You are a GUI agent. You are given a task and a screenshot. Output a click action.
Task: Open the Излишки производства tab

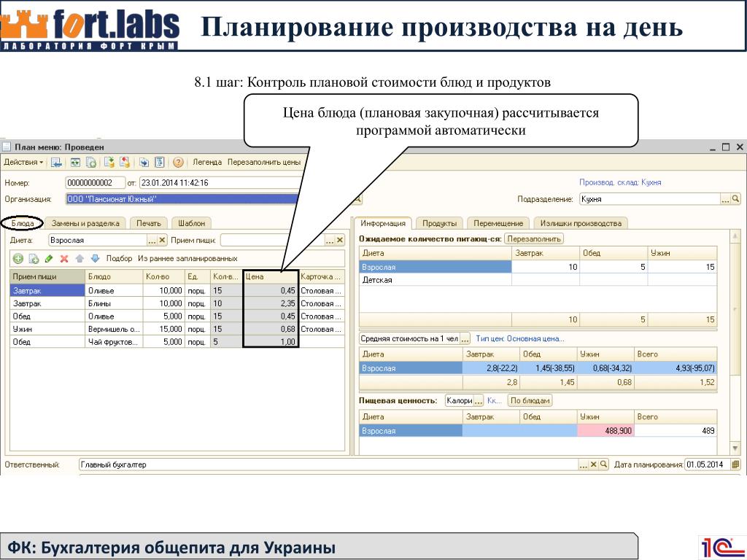[x=581, y=223]
